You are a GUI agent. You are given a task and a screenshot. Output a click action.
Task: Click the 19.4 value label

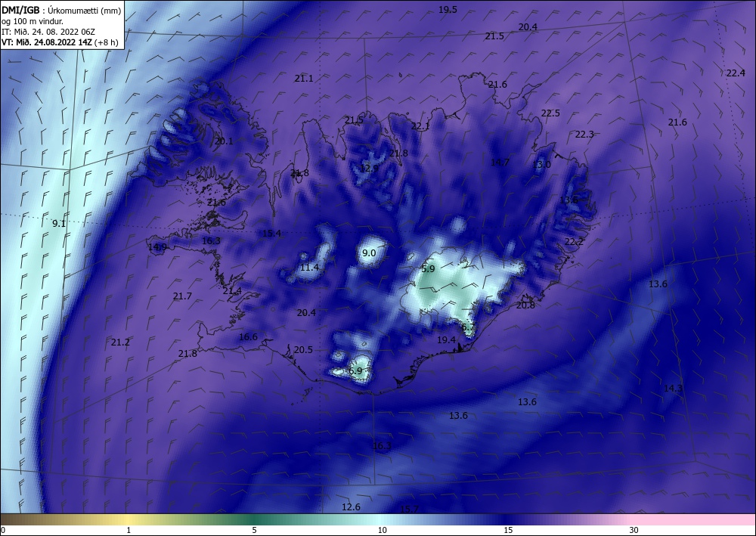coord(446,340)
